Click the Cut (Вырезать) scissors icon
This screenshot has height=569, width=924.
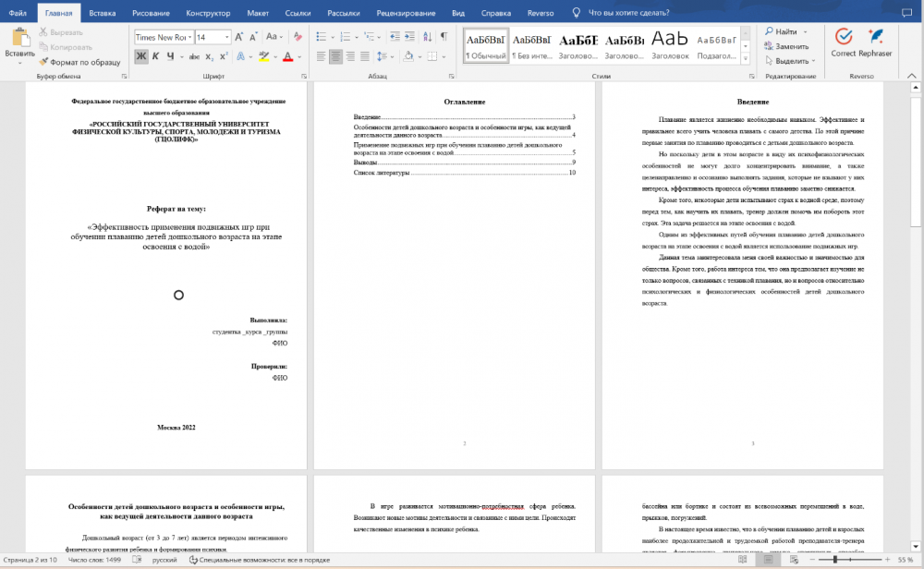click(x=43, y=31)
